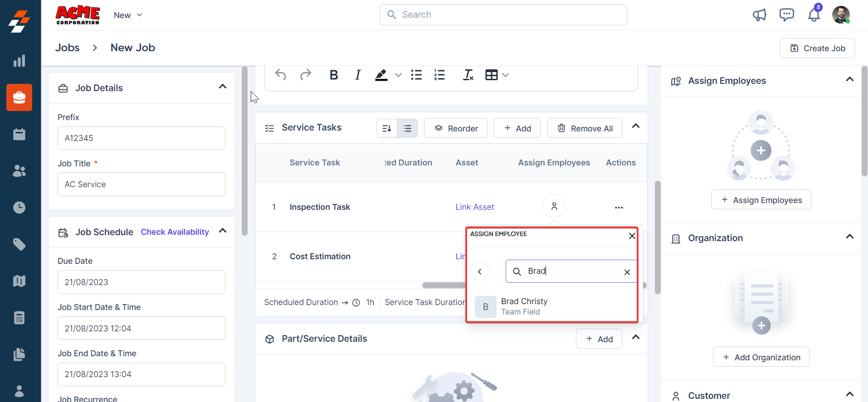Open the New dropdown menu

[x=128, y=15]
